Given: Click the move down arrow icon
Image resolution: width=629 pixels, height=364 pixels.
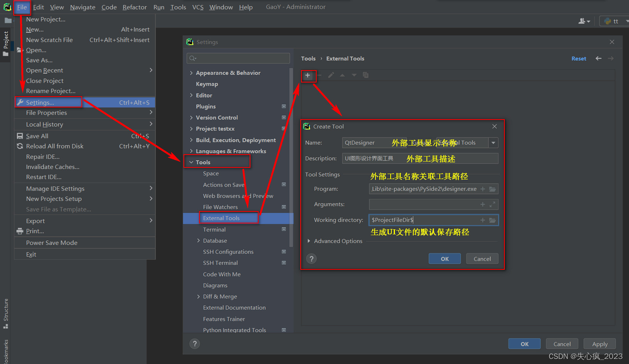Looking at the screenshot, I should 354,75.
